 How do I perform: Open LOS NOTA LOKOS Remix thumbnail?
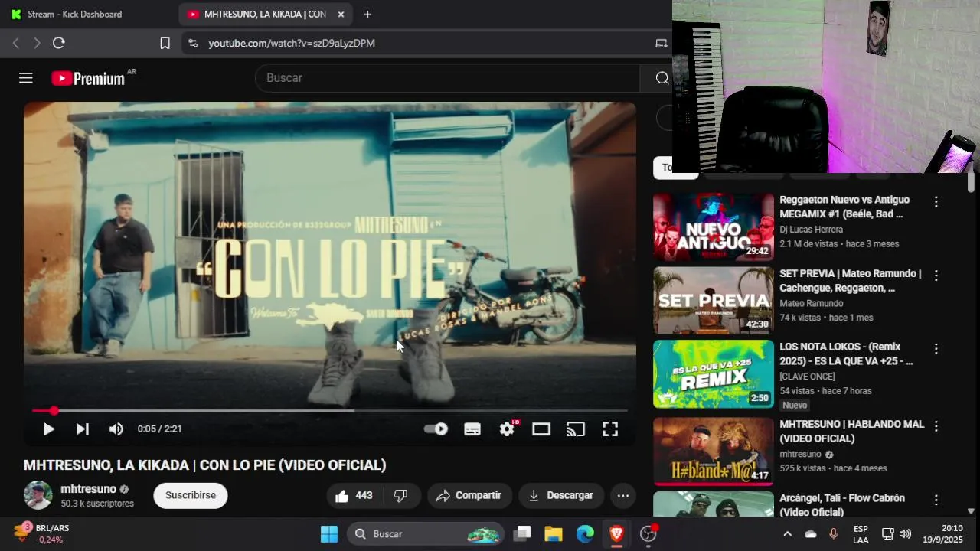tap(714, 374)
